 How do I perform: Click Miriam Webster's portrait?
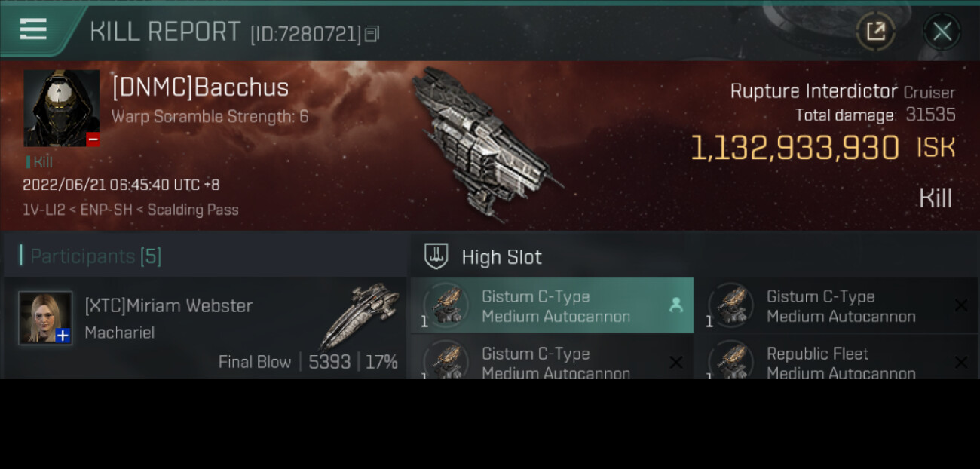(x=45, y=317)
